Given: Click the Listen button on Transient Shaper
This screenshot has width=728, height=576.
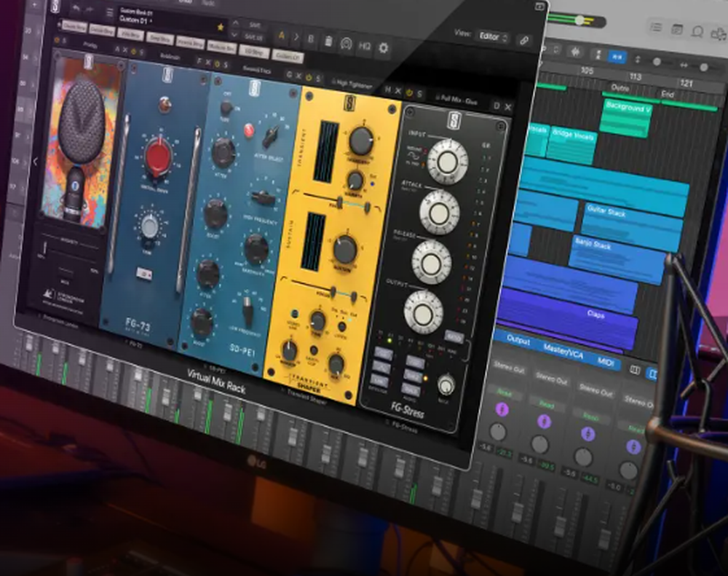Looking at the screenshot, I should (341, 326).
